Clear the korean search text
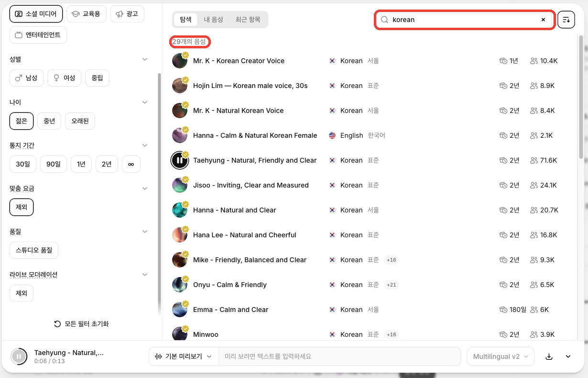This screenshot has width=588, height=378. pyautogui.click(x=543, y=20)
